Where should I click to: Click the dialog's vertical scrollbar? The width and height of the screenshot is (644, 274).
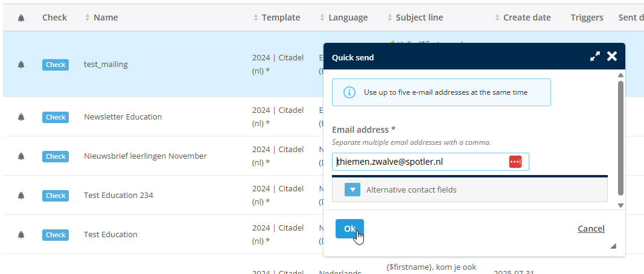click(620, 139)
